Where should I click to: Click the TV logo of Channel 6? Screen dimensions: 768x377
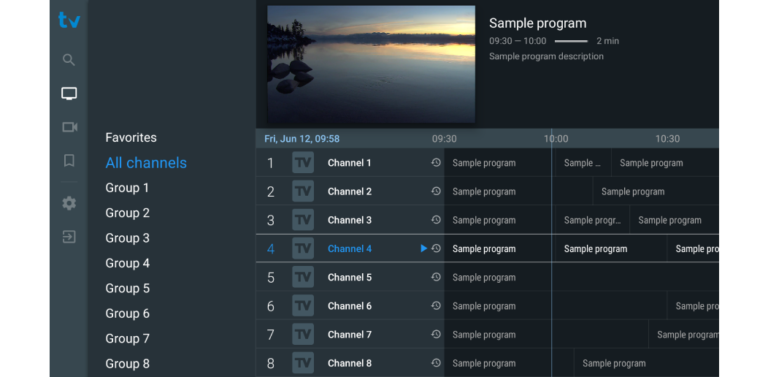pyautogui.click(x=303, y=306)
